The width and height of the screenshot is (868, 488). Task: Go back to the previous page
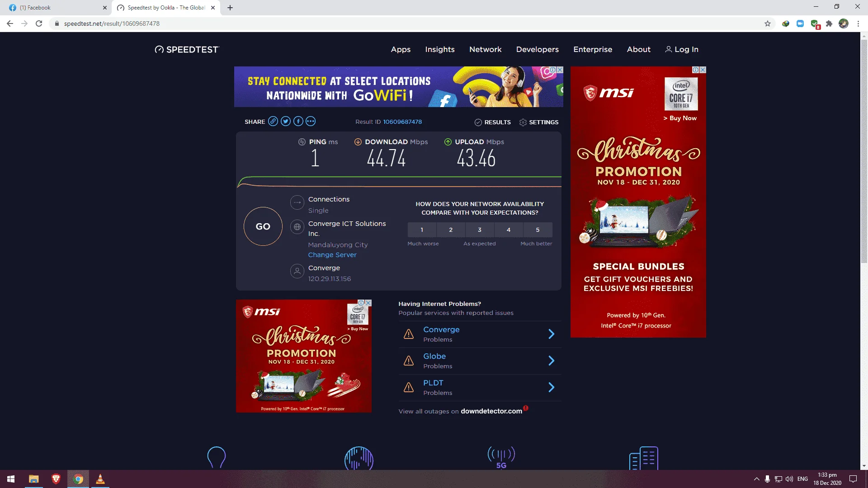coord(10,23)
